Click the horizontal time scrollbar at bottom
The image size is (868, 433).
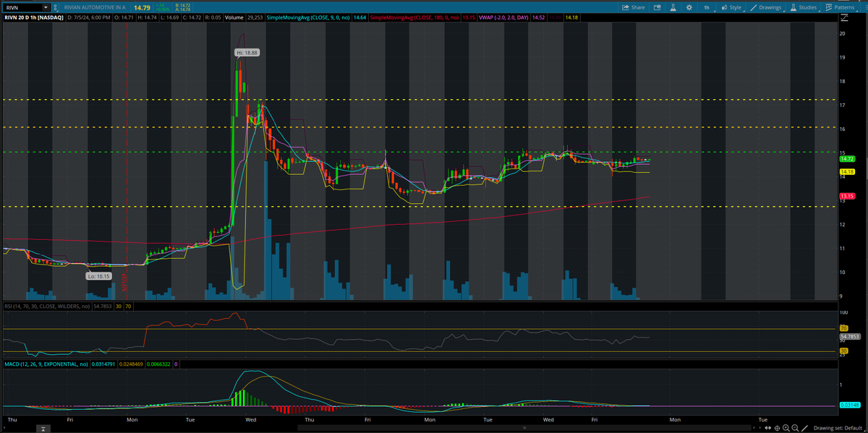click(526, 428)
